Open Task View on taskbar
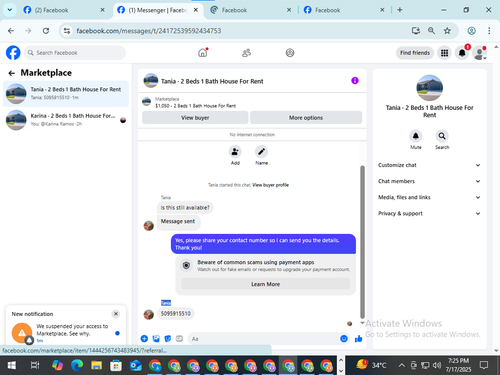500x375 pixels. click(x=35, y=365)
